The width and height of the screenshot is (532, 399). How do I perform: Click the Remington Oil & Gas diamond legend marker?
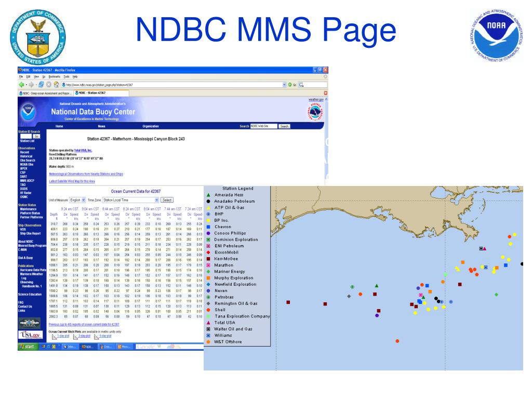(208, 303)
